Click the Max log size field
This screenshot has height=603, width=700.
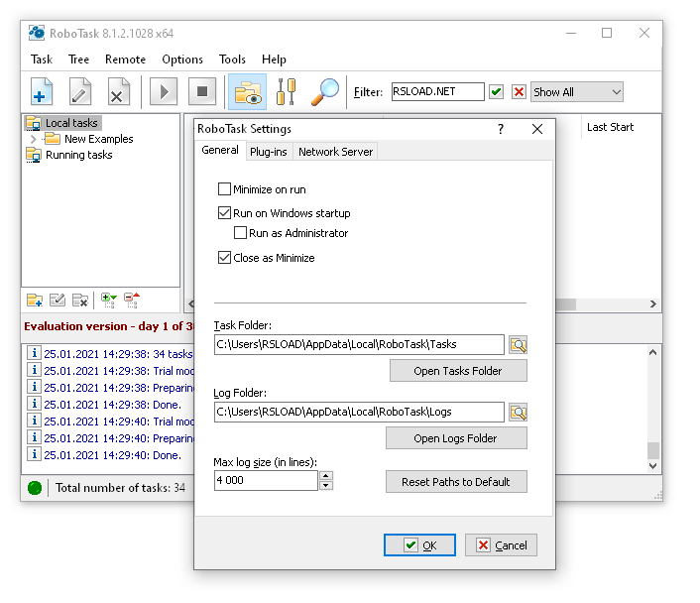[266, 481]
